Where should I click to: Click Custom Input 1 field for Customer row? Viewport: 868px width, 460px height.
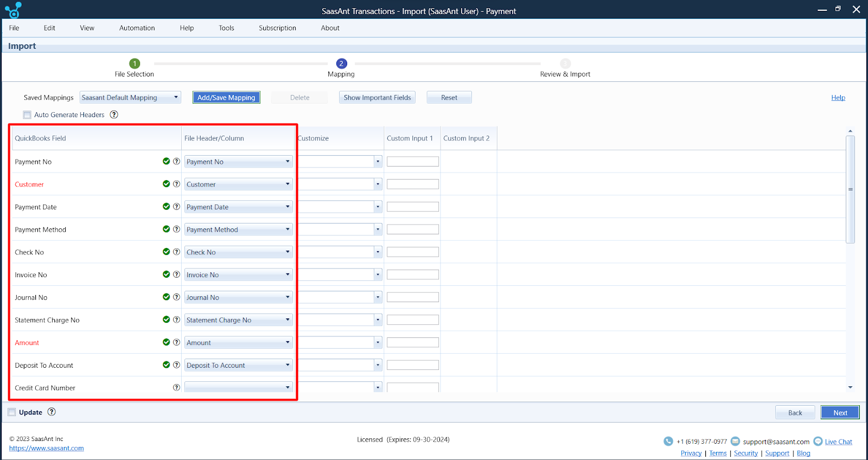(x=413, y=184)
